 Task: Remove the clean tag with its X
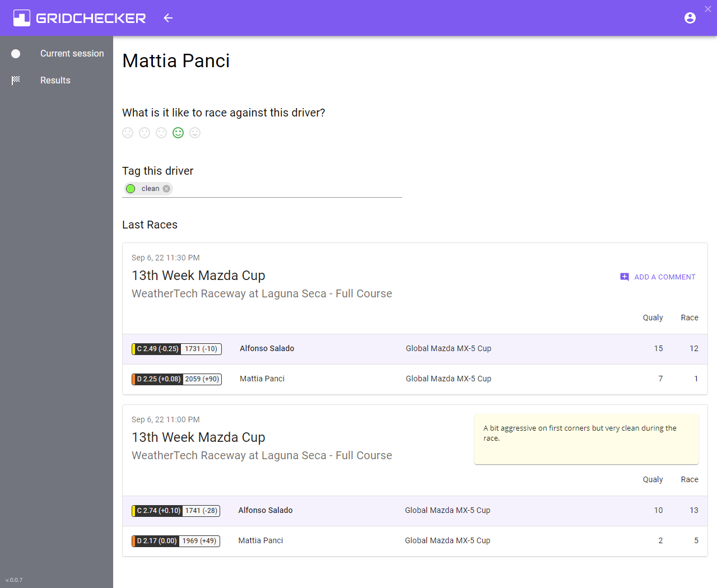[166, 189]
